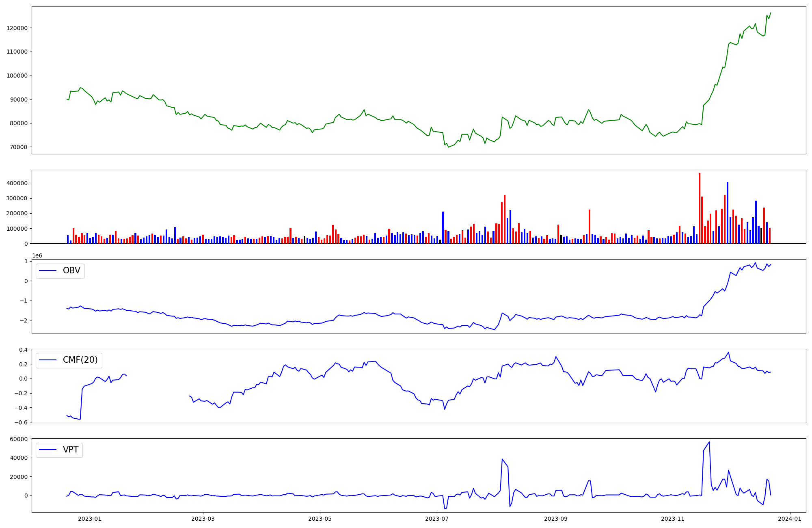Click the 1e6 OBV scale notation
The width and height of the screenshot is (812, 528).
coord(37,255)
